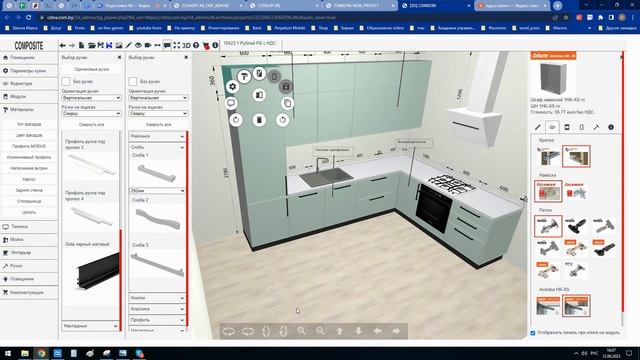This screenshot has width=640, height=360.
Task: Click the comment bubble icon in toolbar
Action: pos(167,45)
